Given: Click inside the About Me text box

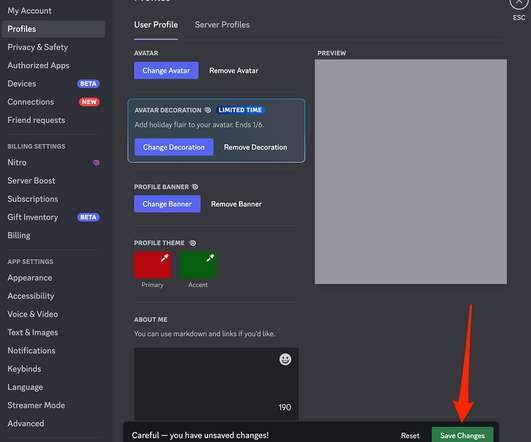Looking at the screenshot, I should pyautogui.click(x=216, y=383).
